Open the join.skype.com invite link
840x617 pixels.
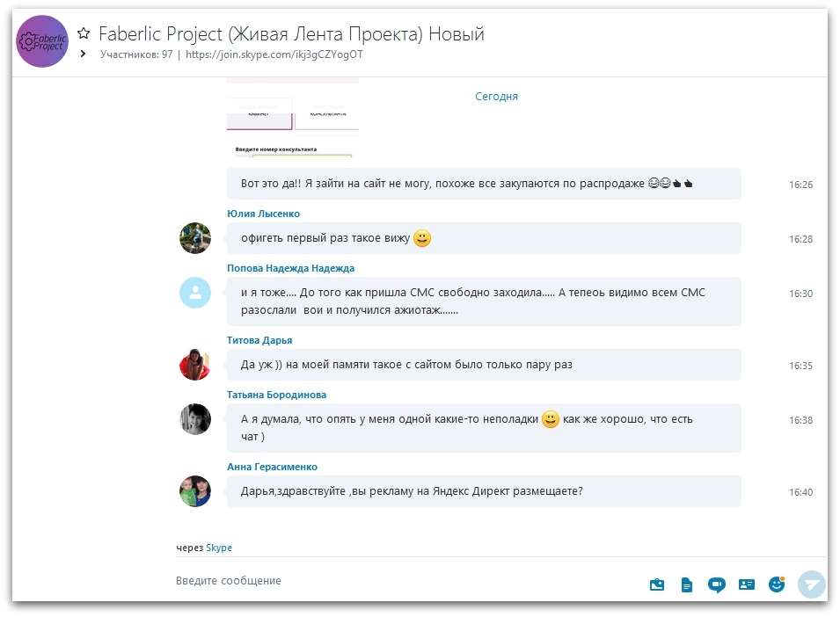click(274, 54)
